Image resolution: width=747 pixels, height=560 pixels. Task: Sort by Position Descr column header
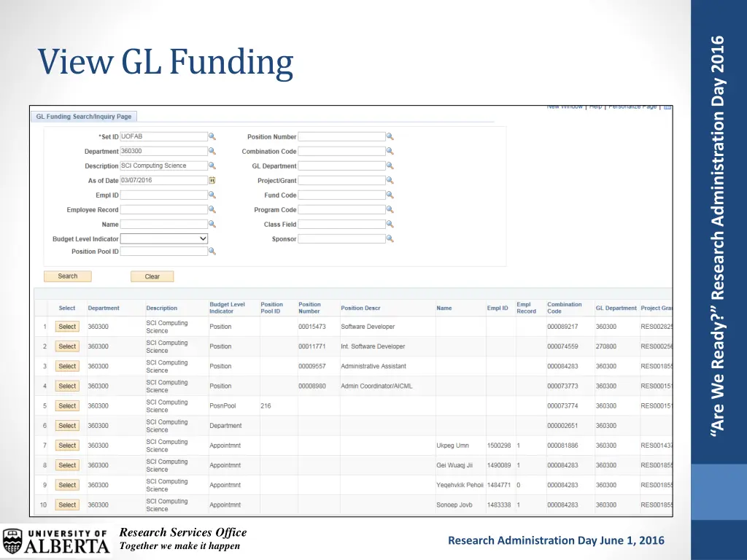(360, 308)
